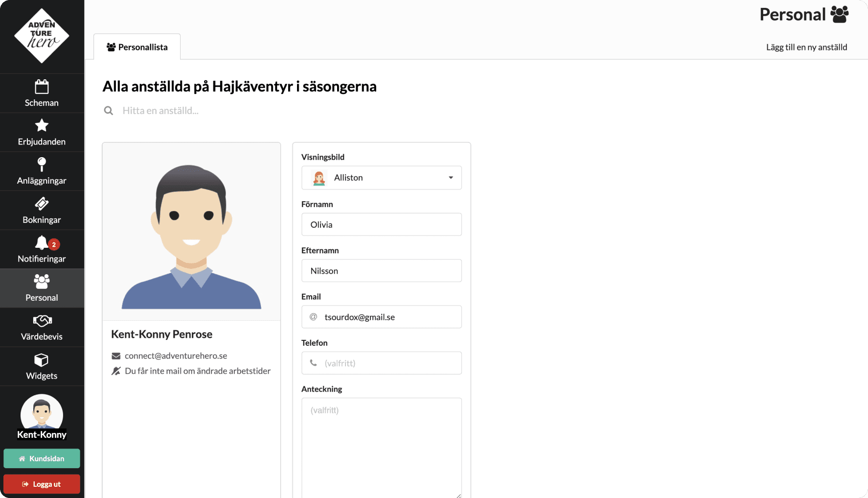
Task: Click Lägg till en ny anställd
Action: (806, 47)
